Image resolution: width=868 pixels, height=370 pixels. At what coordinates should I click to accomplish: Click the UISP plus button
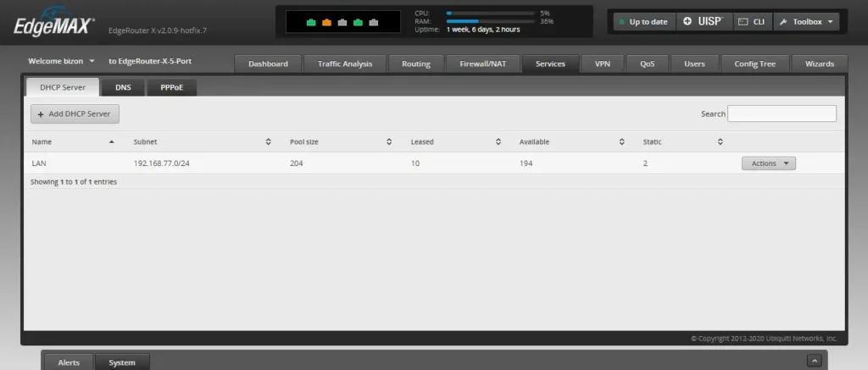coord(704,21)
